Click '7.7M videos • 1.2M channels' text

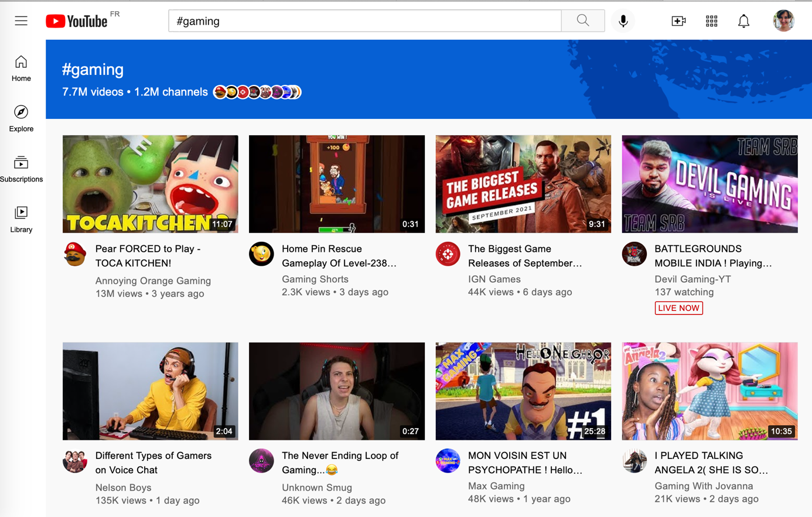(x=135, y=92)
